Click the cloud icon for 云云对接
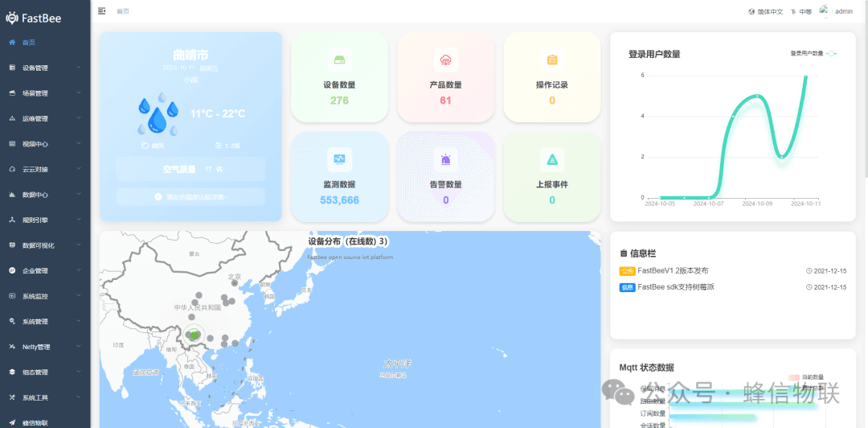This screenshot has height=428, width=868. pyautogui.click(x=12, y=169)
